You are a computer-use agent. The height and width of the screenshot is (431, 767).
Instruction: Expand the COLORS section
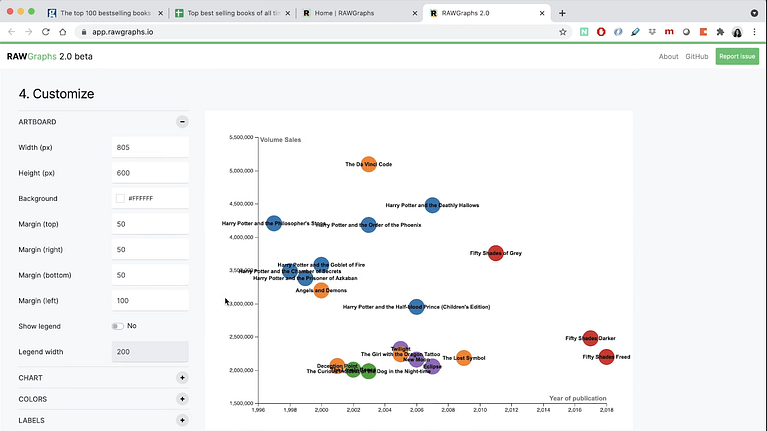point(182,399)
